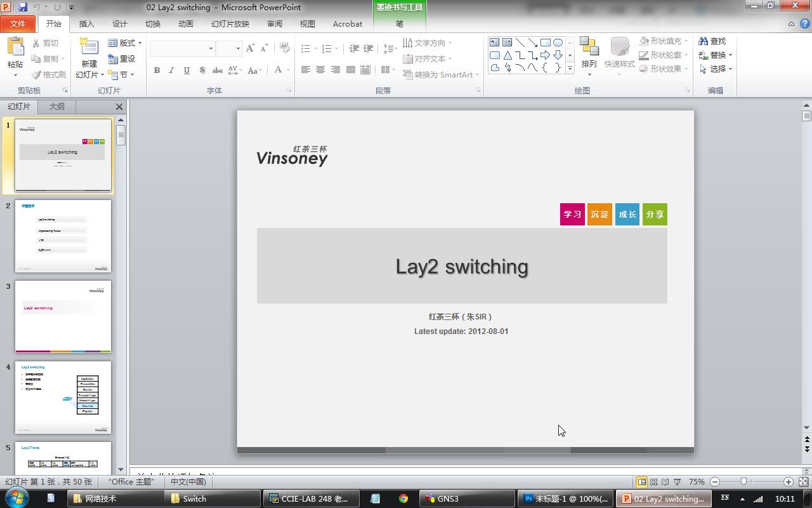Open the Animations (动画) tab
The height and width of the screenshot is (508, 812).
click(186, 24)
